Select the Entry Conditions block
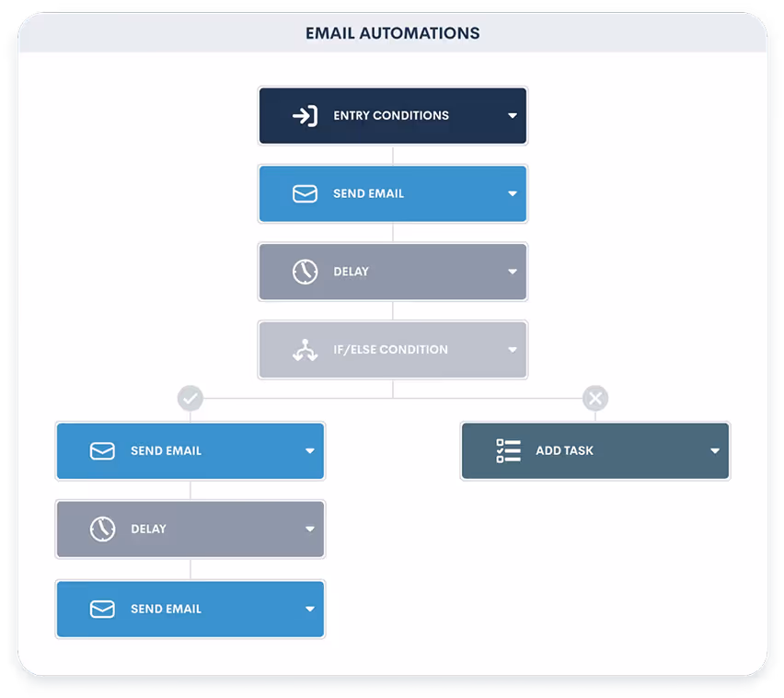Image resolution: width=784 pixels, height=698 pixels. click(x=392, y=115)
